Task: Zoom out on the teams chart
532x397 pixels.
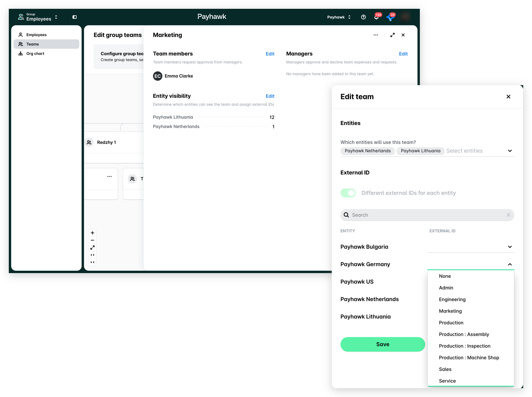Action: (x=92, y=240)
